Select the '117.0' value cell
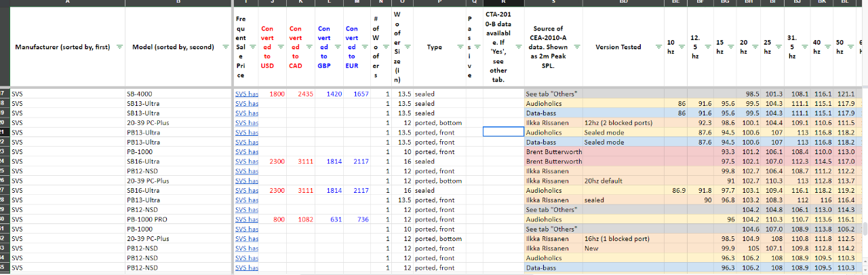This screenshot has height=275, width=868. click(846, 161)
